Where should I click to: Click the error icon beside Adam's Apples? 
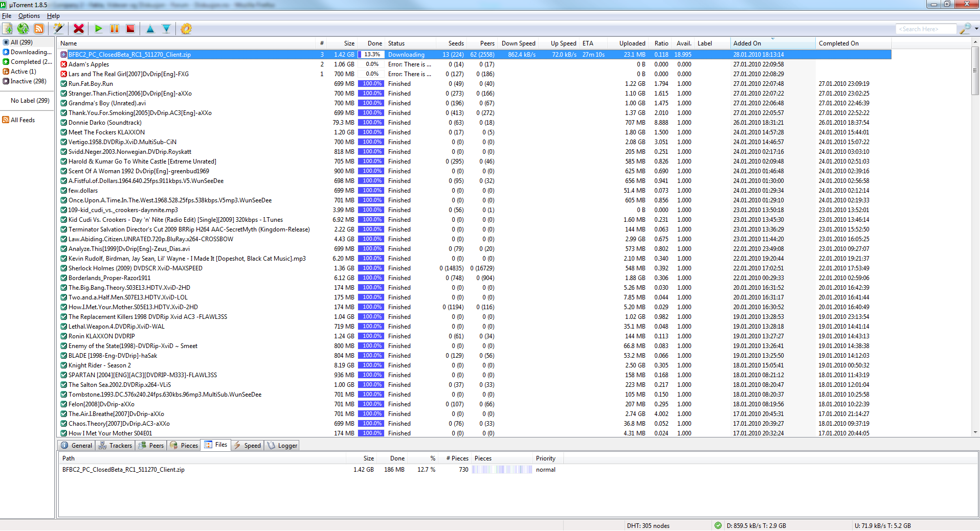(x=64, y=64)
